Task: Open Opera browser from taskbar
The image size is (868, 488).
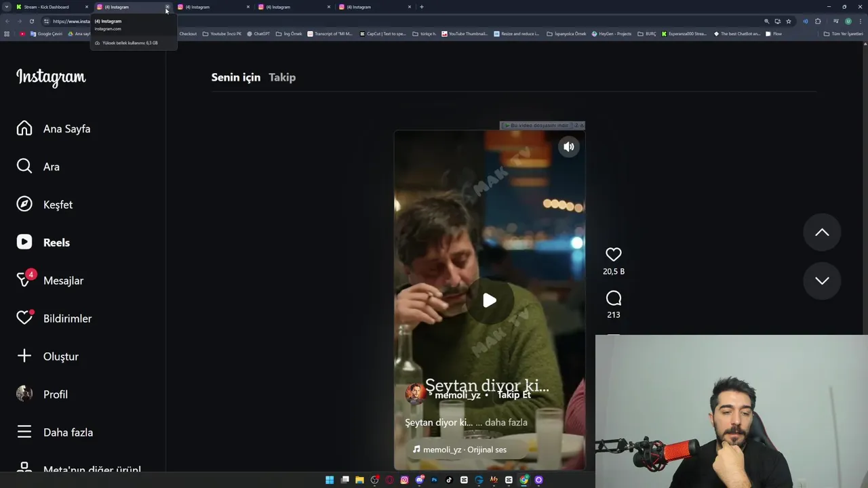Action: [389, 480]
